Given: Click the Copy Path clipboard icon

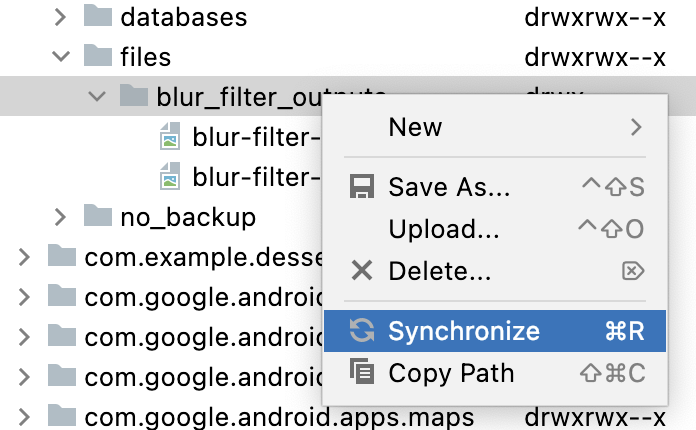Looking at the screenshot, I should point(361,374).
